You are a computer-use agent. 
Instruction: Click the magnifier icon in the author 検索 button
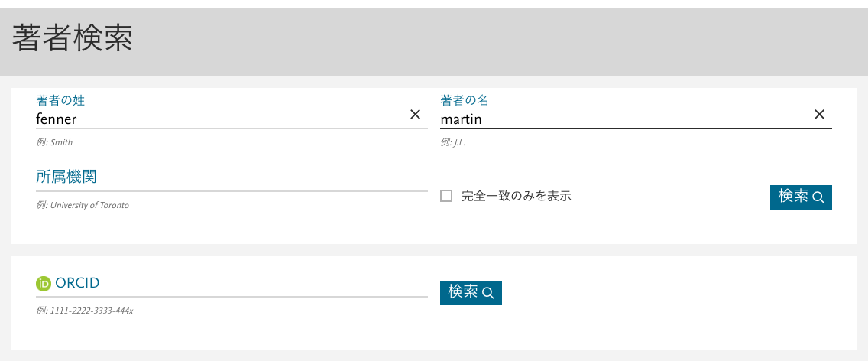click(x=818, y=197)
